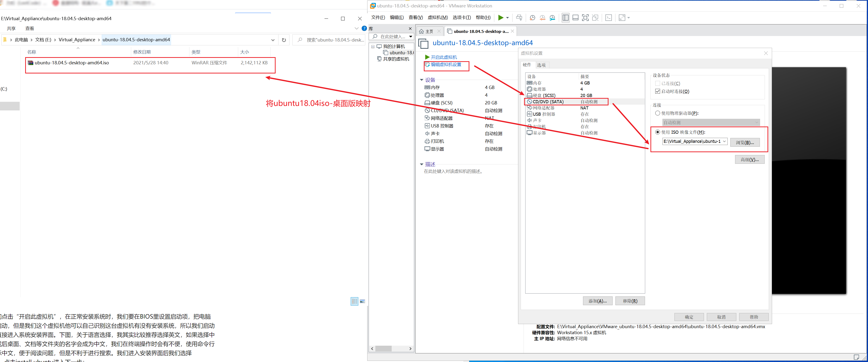Collapse the 描述 section
868x362 pixels.
(x=422, y=164)
